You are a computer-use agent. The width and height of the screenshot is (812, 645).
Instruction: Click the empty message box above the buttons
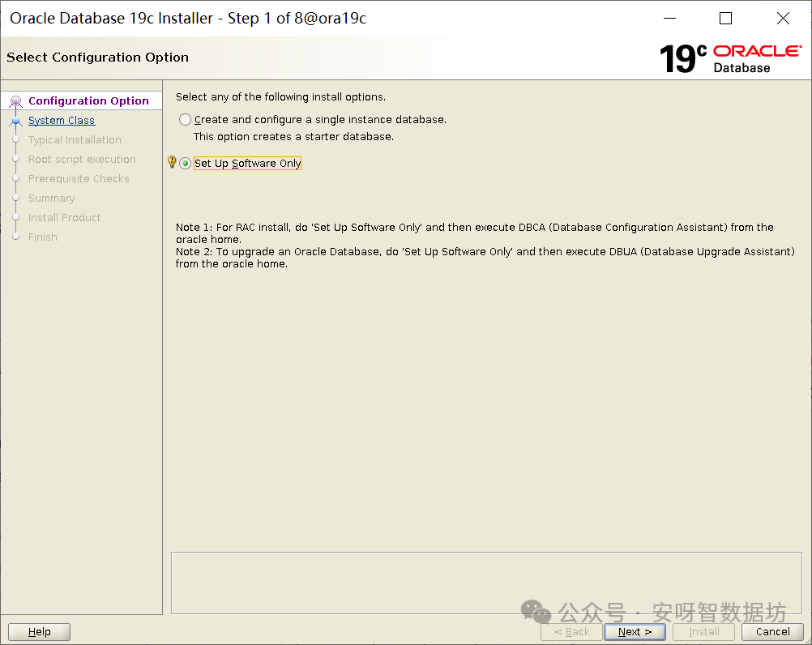(486, 583)
